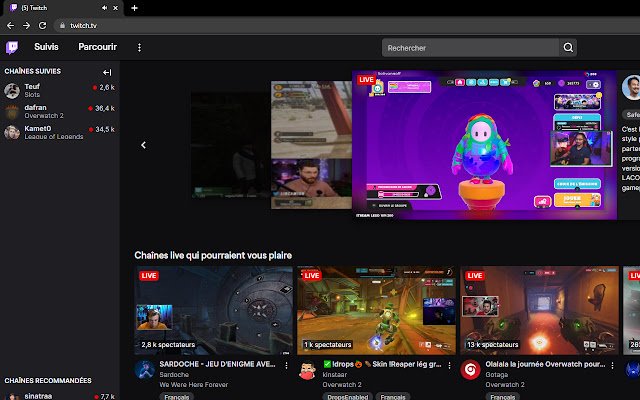Open options menu for Gotaga stream card

point(612,365)
